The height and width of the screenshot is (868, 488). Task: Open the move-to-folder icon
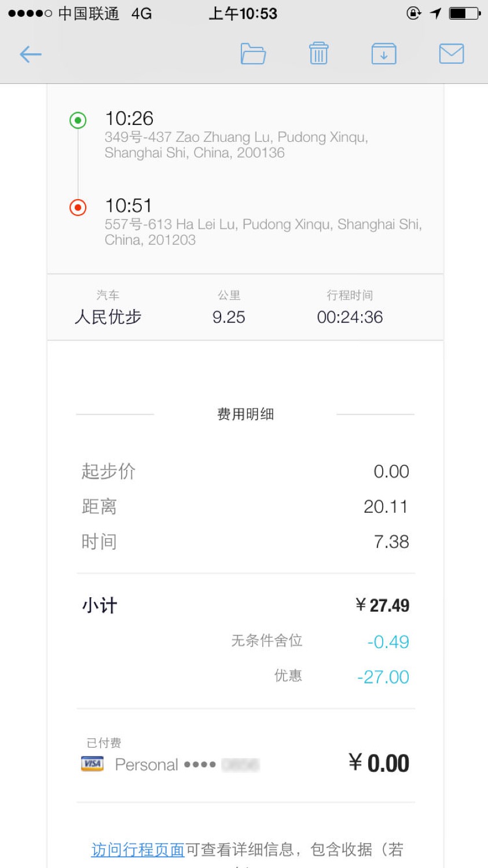tap(253, 54)
